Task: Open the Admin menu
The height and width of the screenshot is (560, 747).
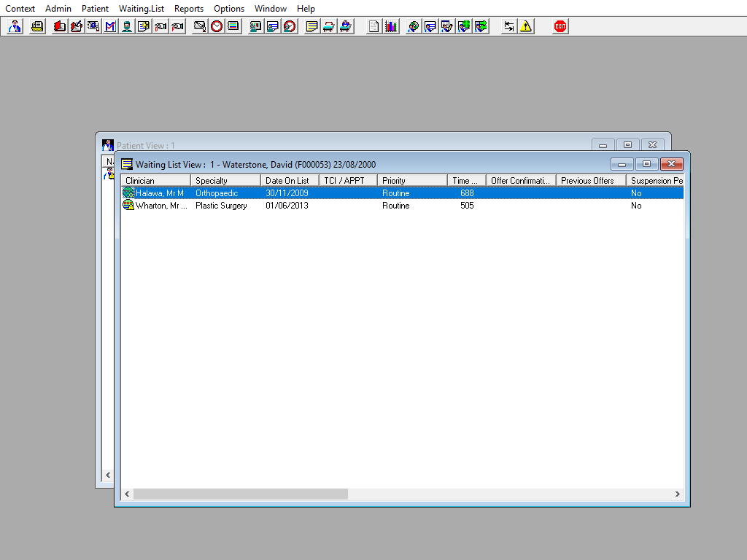Action: 58,9
